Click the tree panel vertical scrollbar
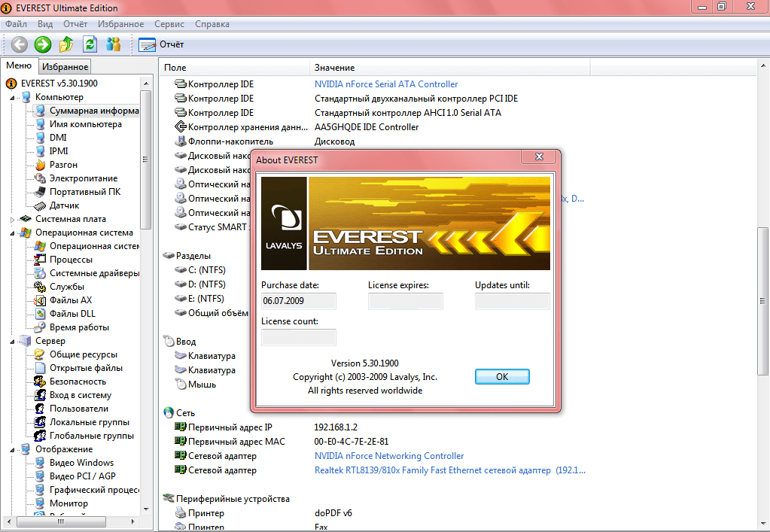 146,296
